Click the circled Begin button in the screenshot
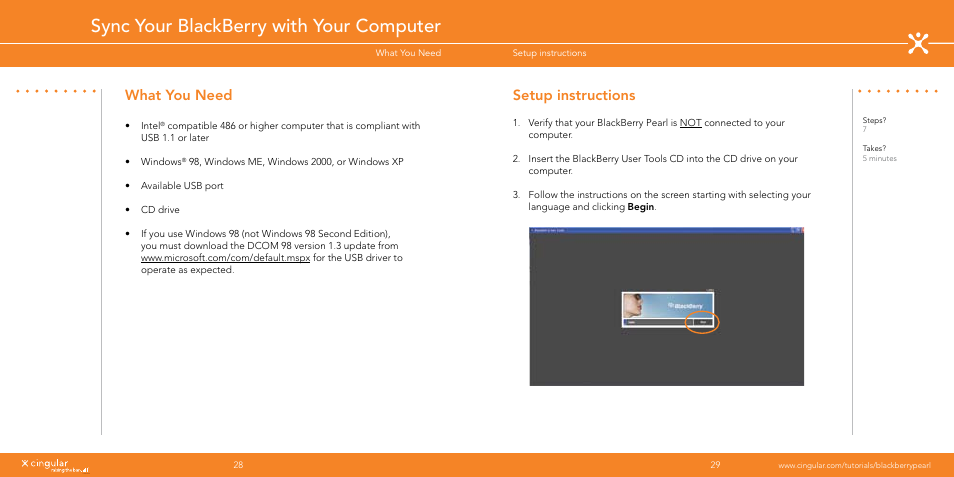The width and height of the screenshot is (954, 477). pos(703,322)
